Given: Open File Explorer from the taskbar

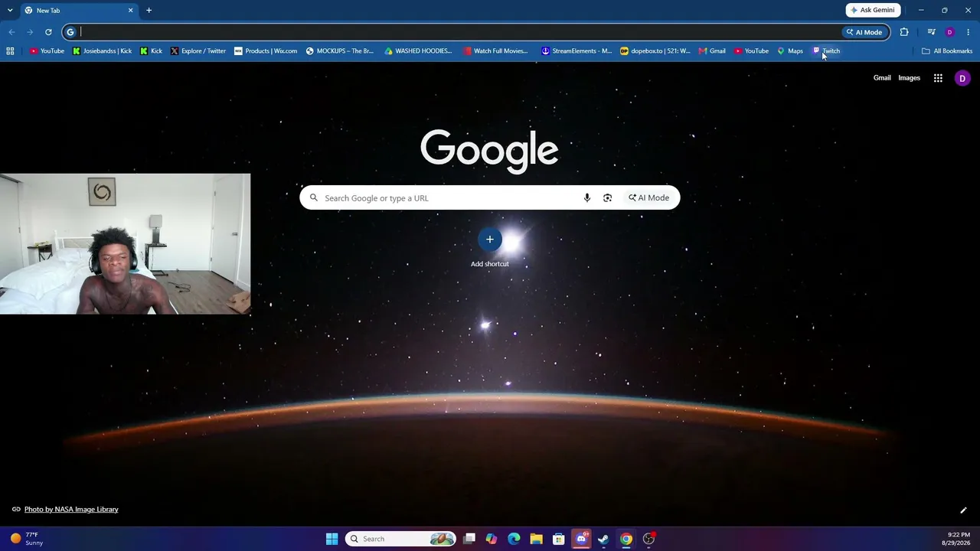Looking at the screenshot, I should click(536, 539).
